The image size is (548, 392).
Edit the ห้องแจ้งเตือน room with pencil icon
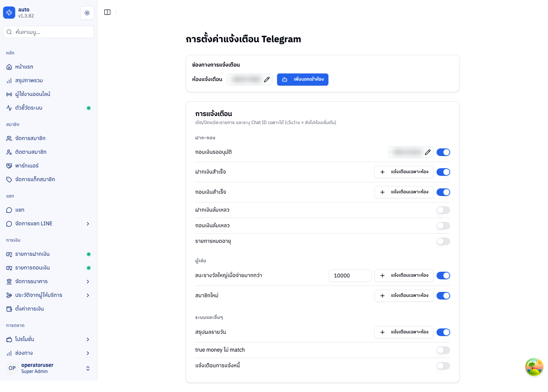pyautogui.click(x=267, y=80)
